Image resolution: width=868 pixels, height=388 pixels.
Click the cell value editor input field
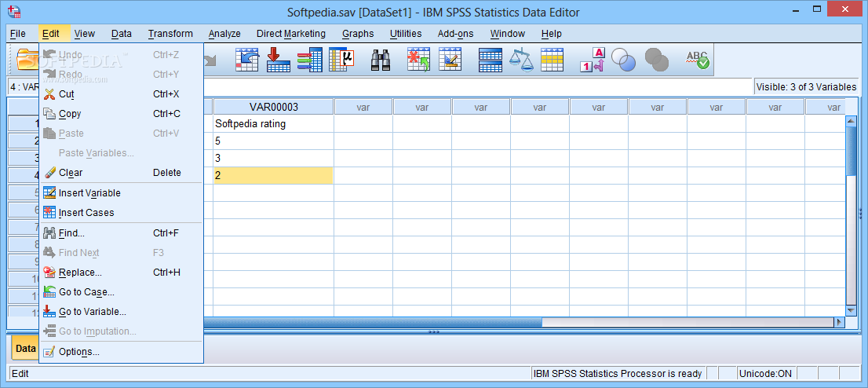478,87
